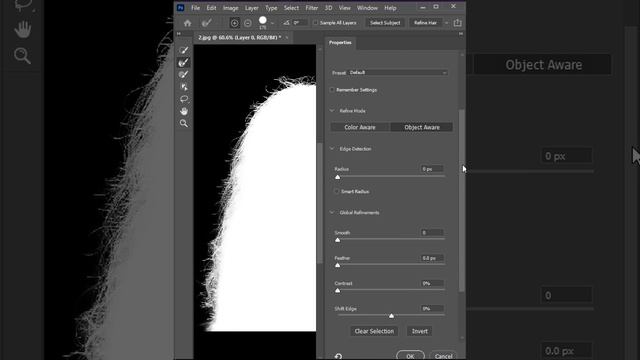Open the Select menu
The height and width of the screenshot is (360, 640).
[291, 8]
